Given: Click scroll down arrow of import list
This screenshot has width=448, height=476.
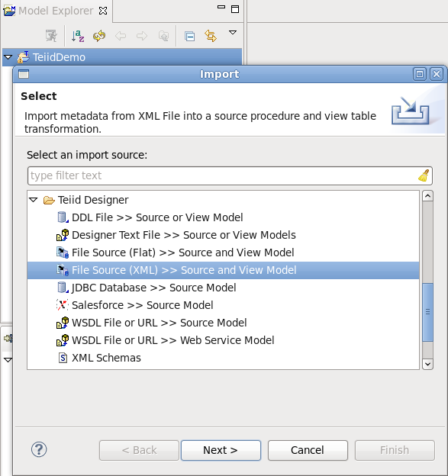Looking at the screenshot, I should coord(427,364).
